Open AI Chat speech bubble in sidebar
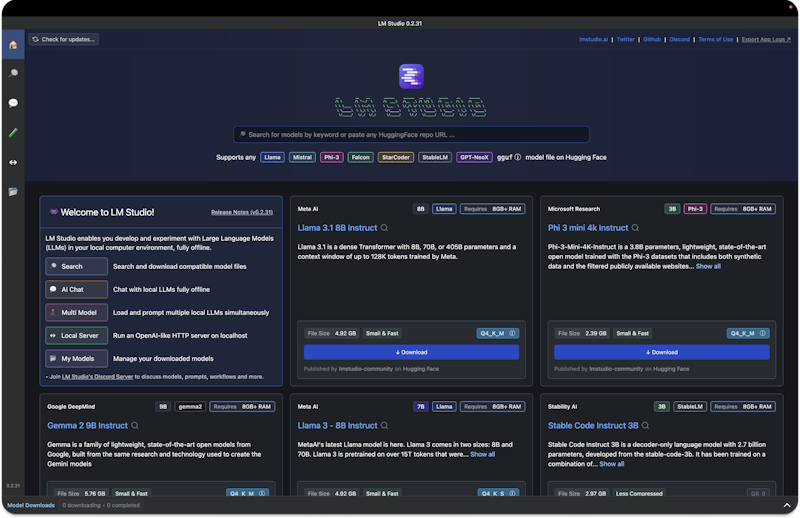Viewport: 800px width, 518px height. pos(13,103)
